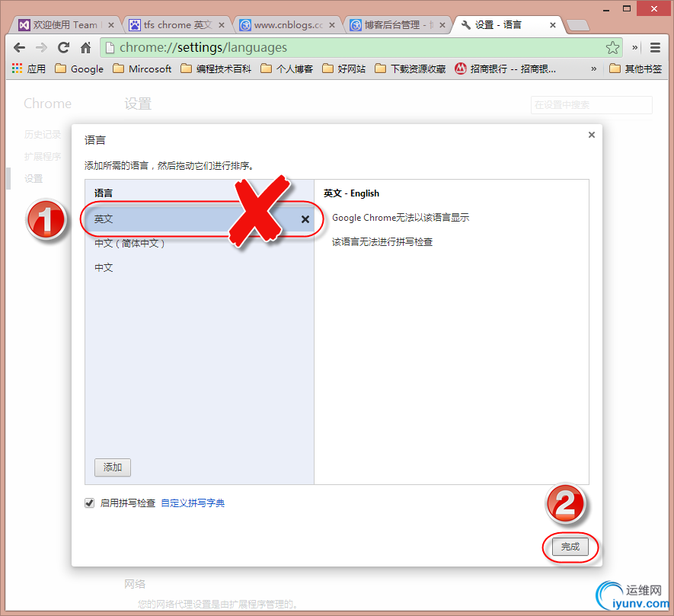
Task: Bookmark this page with the star icon
Action: [x=612, y=48]
